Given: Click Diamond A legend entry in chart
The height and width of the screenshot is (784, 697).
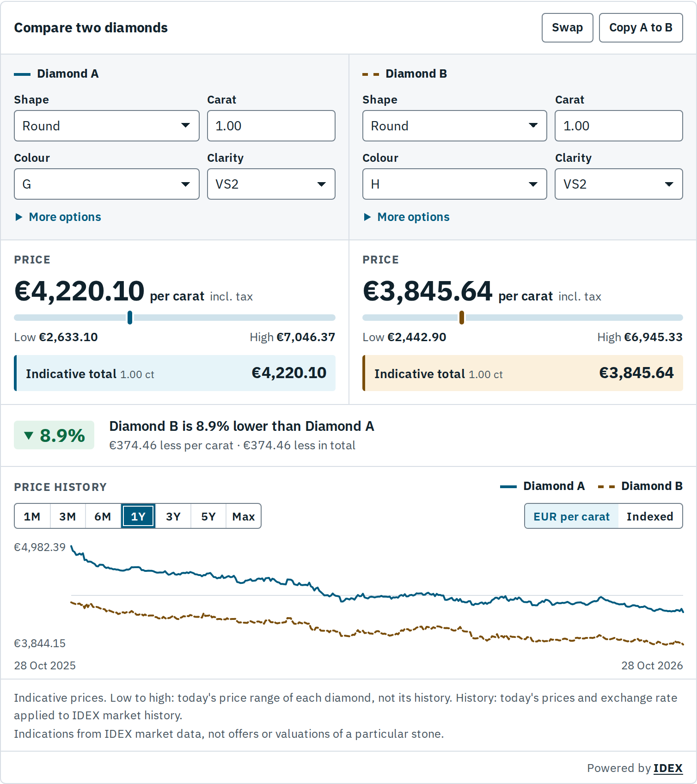Looking at the screenshot, I should click(x=543, y=486).
